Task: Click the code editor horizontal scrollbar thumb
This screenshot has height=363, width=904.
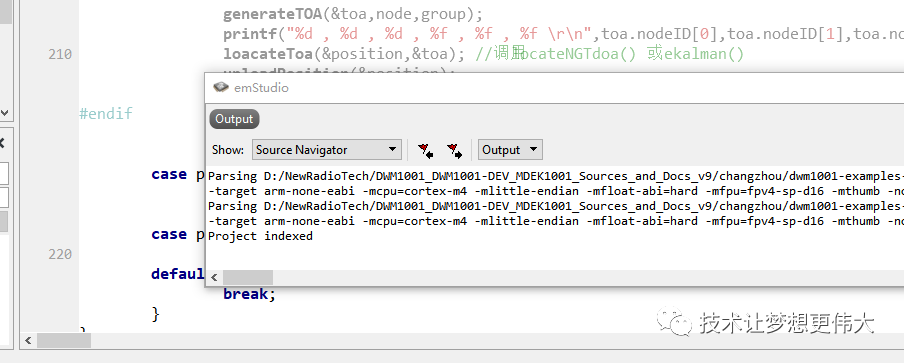Action: click(64, 341)
